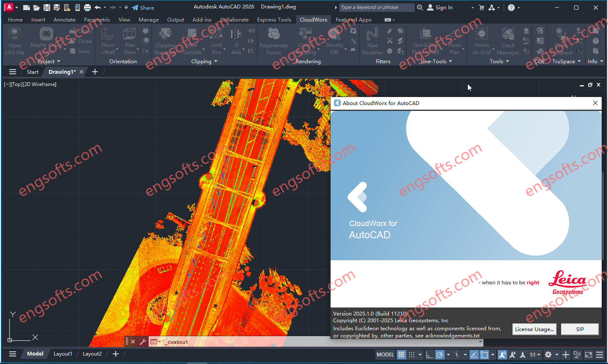Open the Express Tools ribbon tab
The width and height of the screenshot is (608, 364).
click(274, 19)
